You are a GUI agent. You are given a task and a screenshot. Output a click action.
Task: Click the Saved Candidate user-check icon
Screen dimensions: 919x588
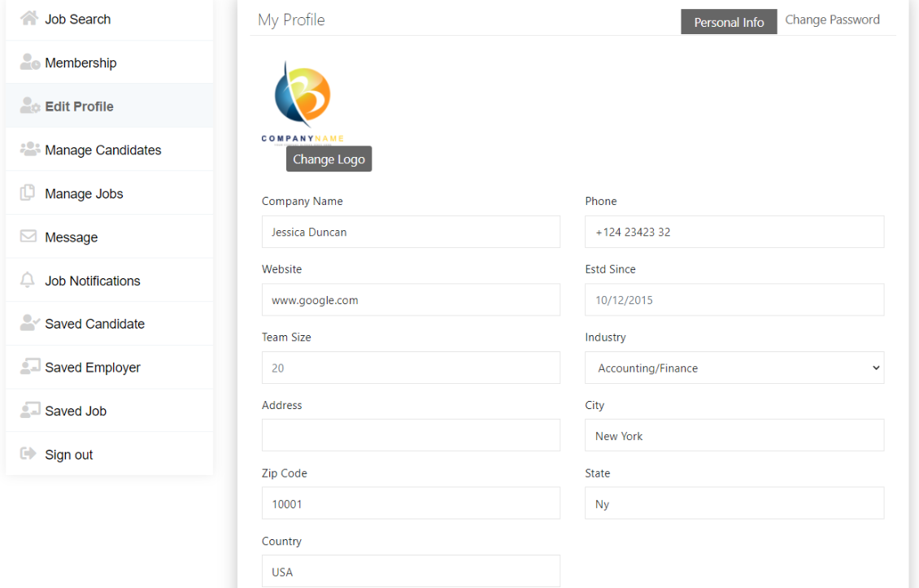tap(29, 323)
